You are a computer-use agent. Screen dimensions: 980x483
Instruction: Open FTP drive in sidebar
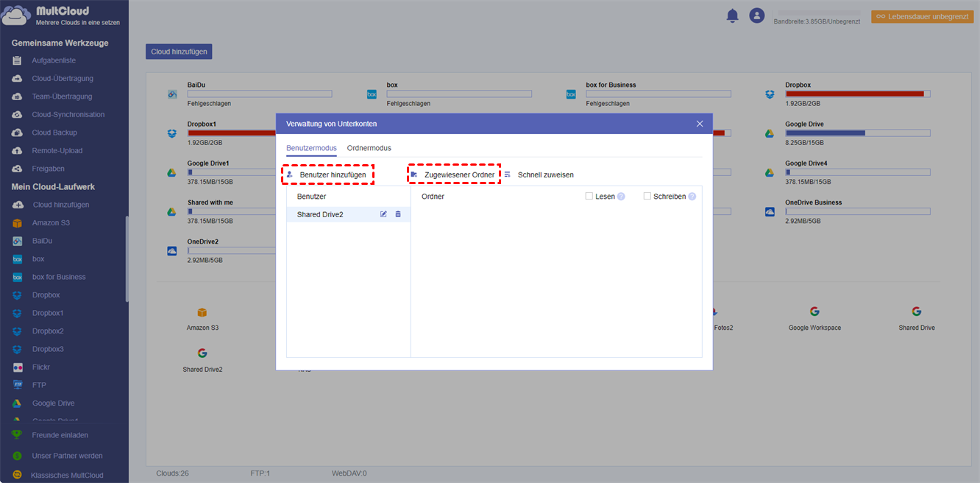point(39,385)
